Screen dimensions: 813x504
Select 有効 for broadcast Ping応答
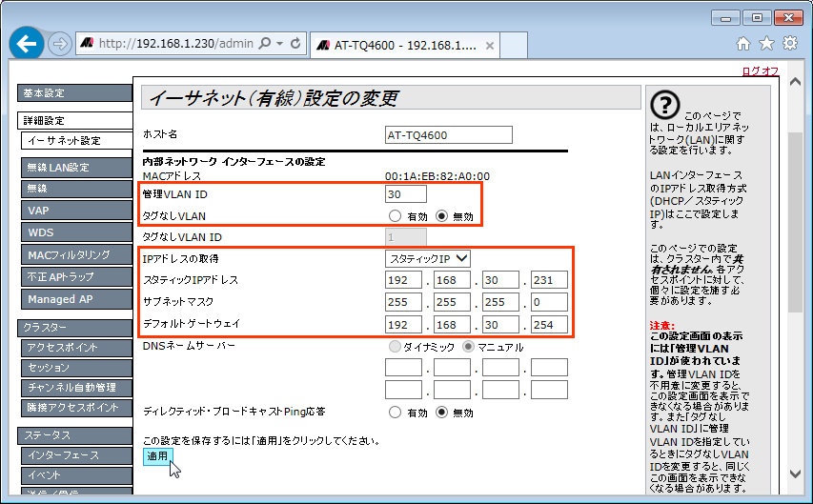(x=395, y=413)
